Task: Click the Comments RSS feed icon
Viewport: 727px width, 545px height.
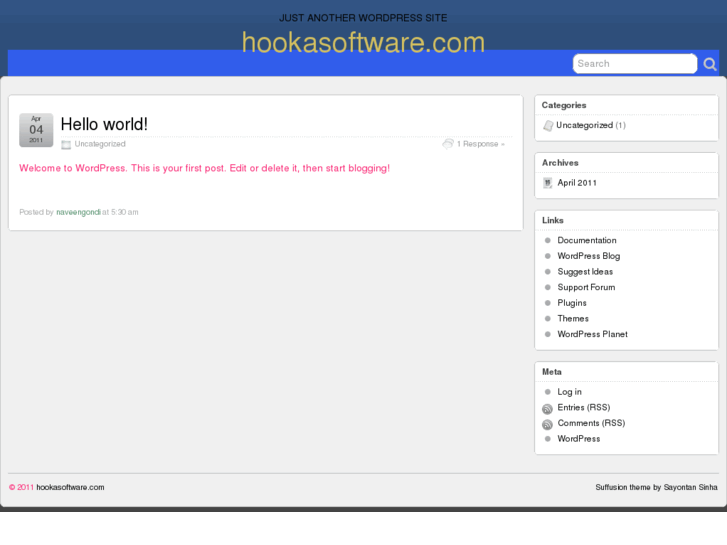Action: 547,424
